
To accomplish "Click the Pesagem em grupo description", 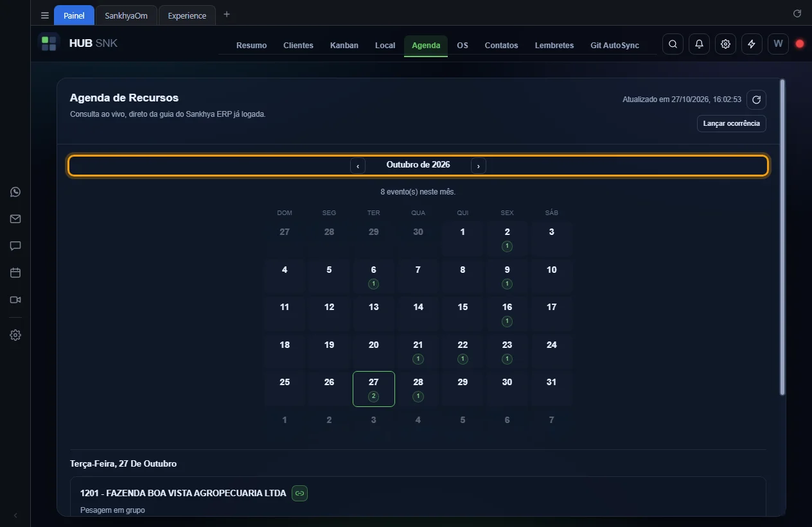I will point(112,510).
